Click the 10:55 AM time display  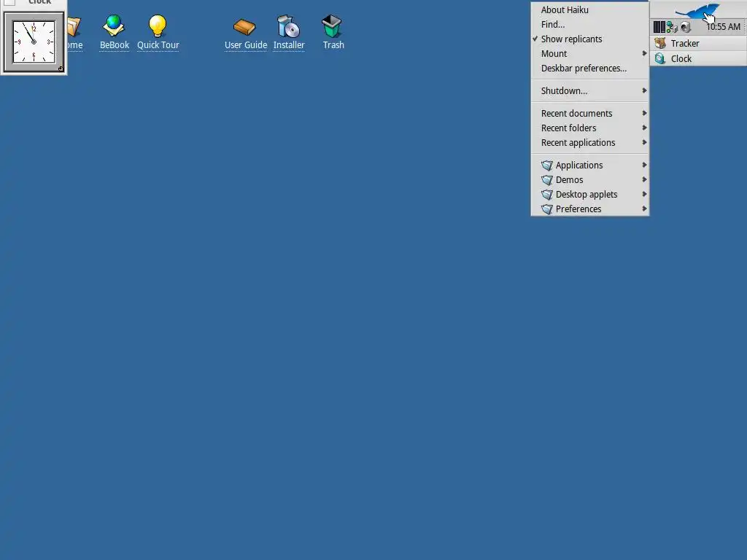tap(723, 27)
